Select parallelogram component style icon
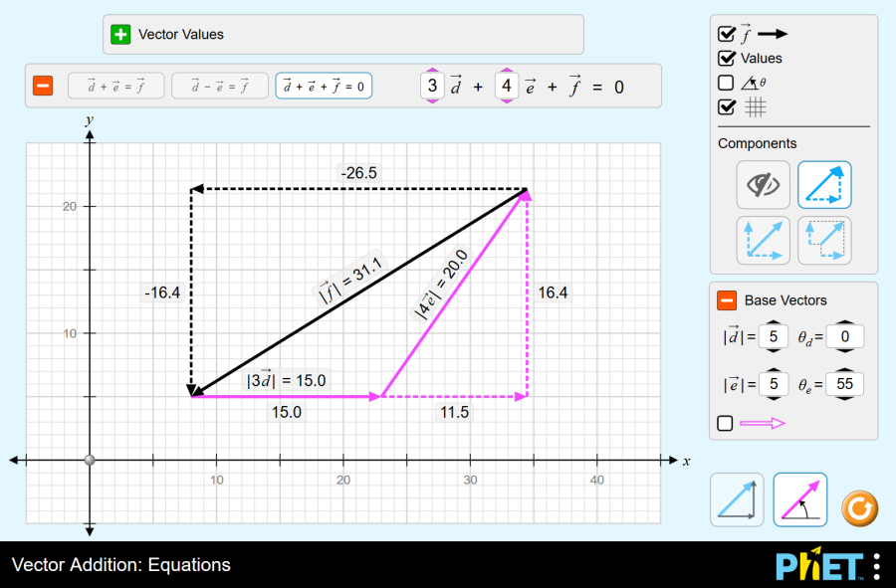896x588 pixels. point(763,241)
